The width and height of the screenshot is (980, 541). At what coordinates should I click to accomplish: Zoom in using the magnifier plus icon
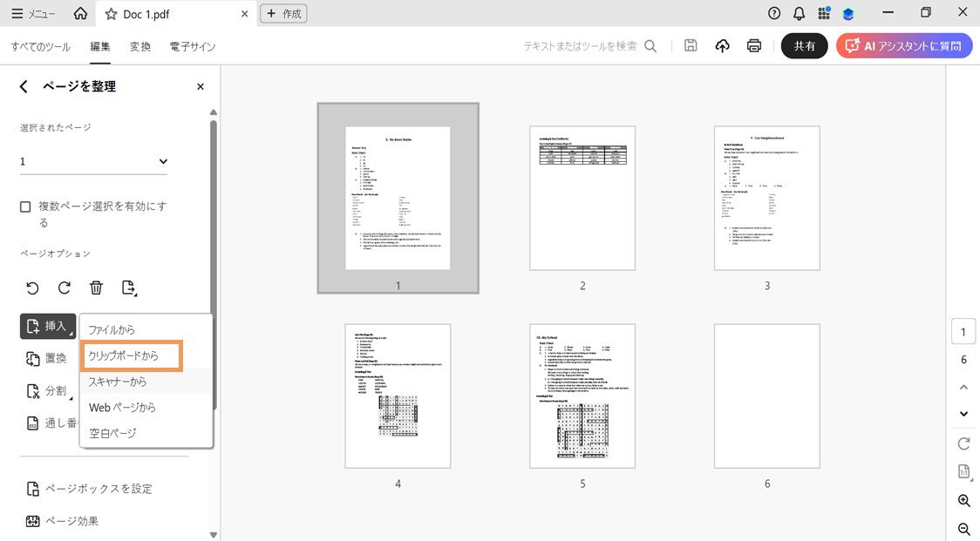point(963,501)
